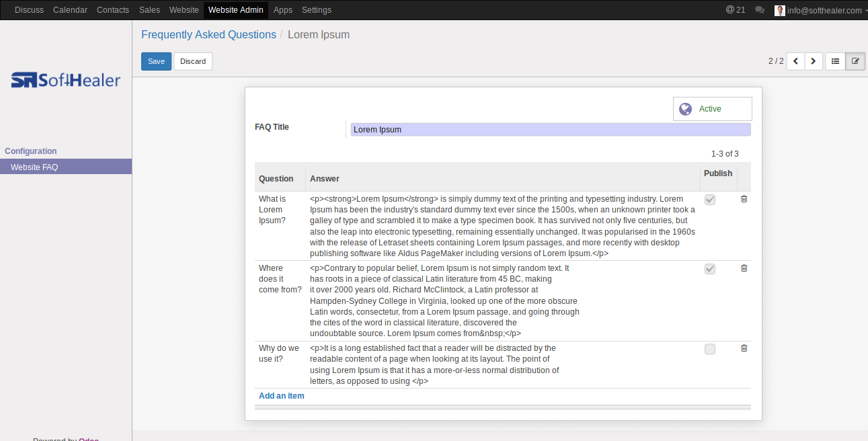The image size is (868, 441).
Task: Toggle Publish for 'Where does it come from?'
Action: (710, 269)
